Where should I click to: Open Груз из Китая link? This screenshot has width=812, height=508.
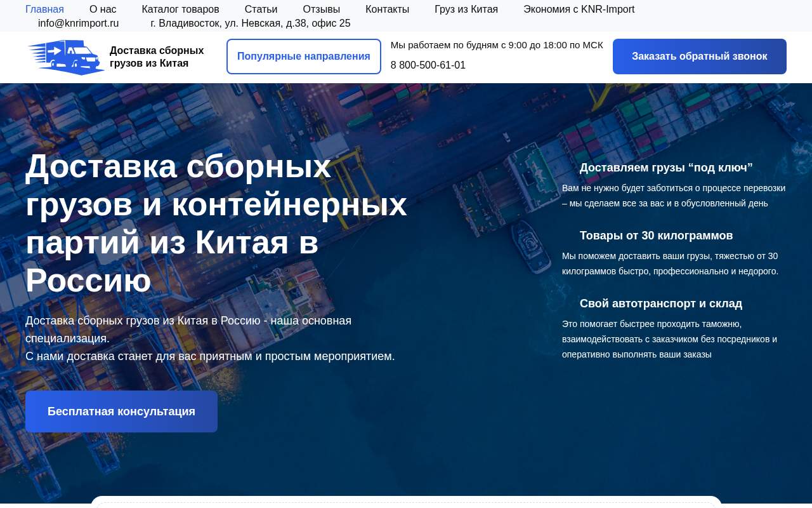click(466, 9)
